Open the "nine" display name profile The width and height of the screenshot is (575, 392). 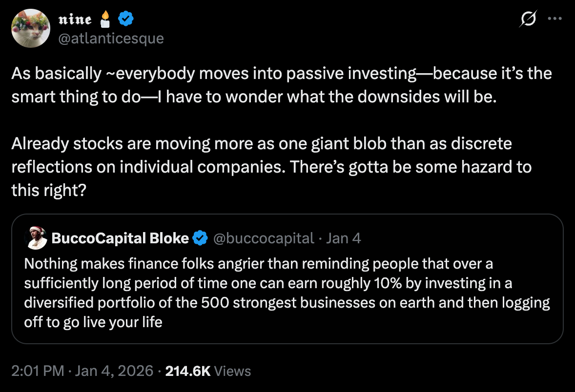(75, 20)
